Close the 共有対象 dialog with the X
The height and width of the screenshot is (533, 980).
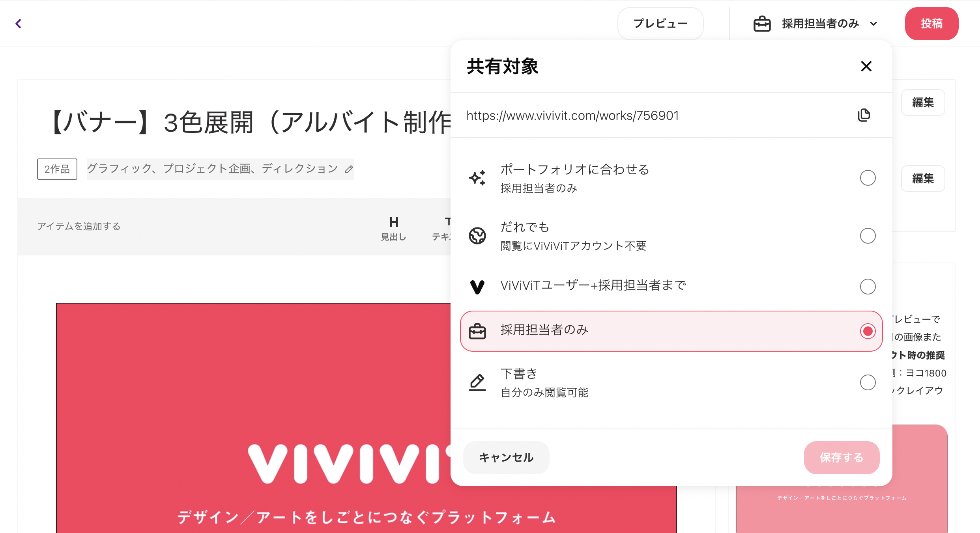[866, 66]
